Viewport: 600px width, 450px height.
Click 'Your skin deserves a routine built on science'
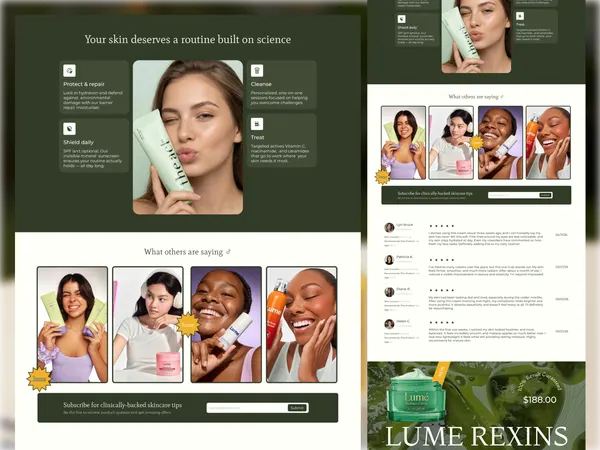[188, 39]
